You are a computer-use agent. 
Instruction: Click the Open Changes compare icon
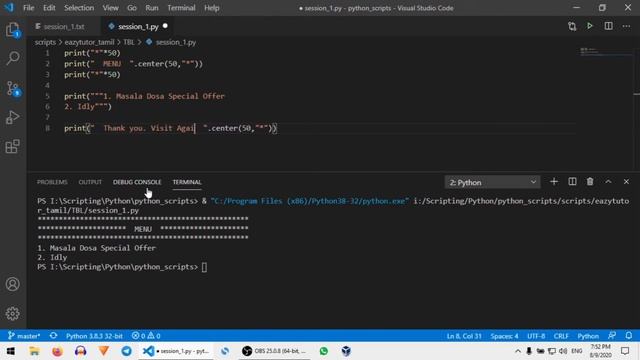click(572, 27)
